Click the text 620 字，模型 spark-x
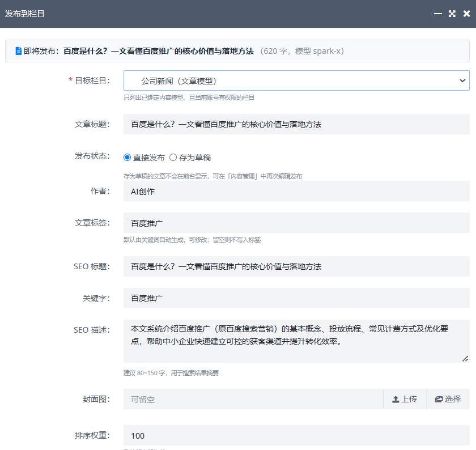476x450 pixels. click(x=302, y=51)
